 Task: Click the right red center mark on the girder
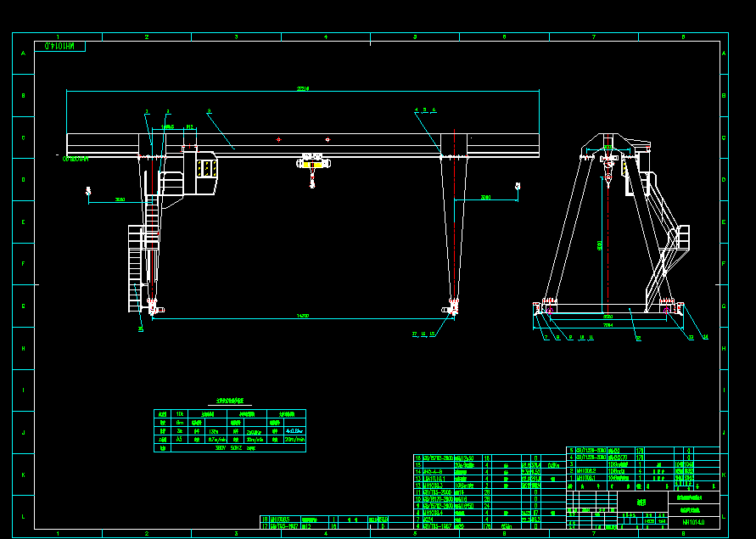click(328, 139)
